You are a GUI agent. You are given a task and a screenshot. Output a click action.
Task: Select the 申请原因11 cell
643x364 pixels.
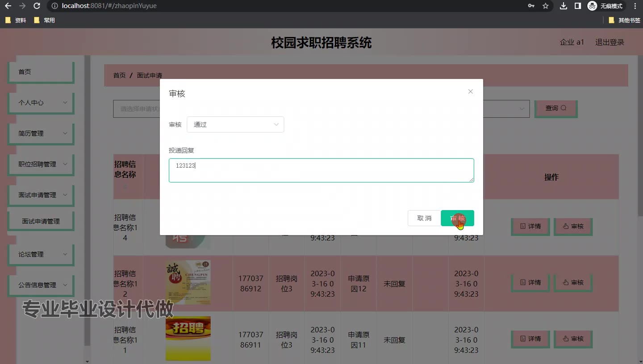click(x=359, y=340)
